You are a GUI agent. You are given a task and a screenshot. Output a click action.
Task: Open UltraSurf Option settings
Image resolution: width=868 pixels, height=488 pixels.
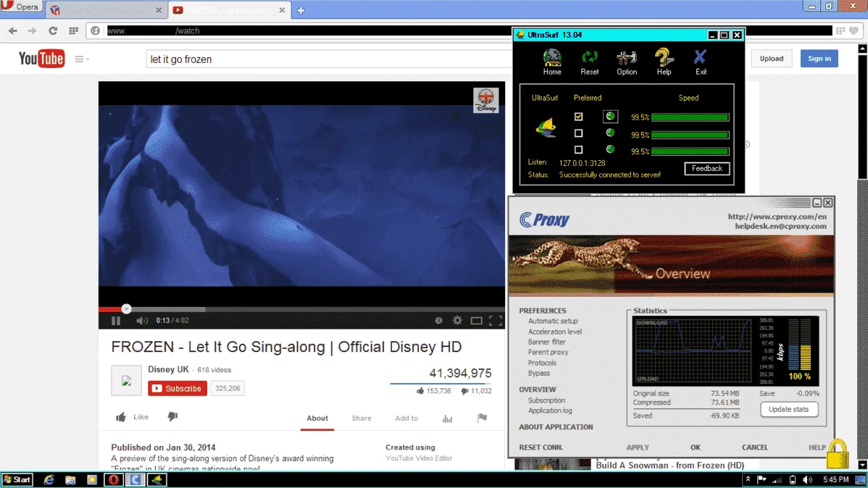[x=627, y=62]
